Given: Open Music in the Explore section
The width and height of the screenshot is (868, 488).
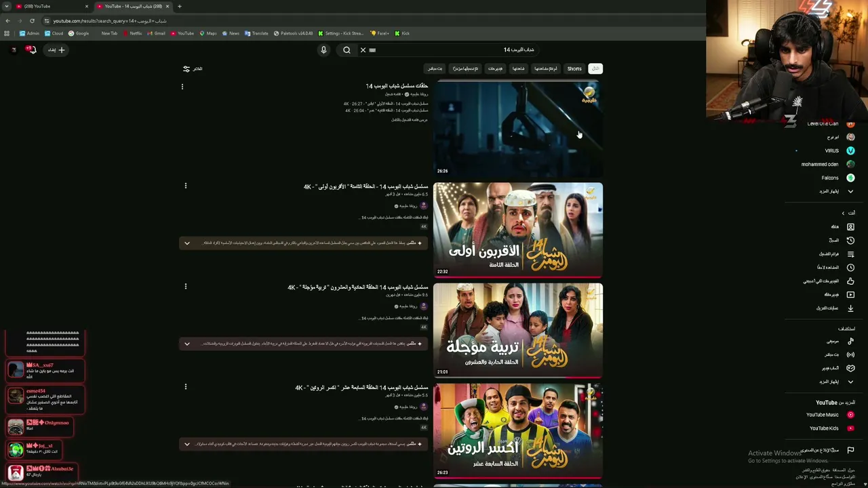Looking at the screenshot, I should 840,341.
